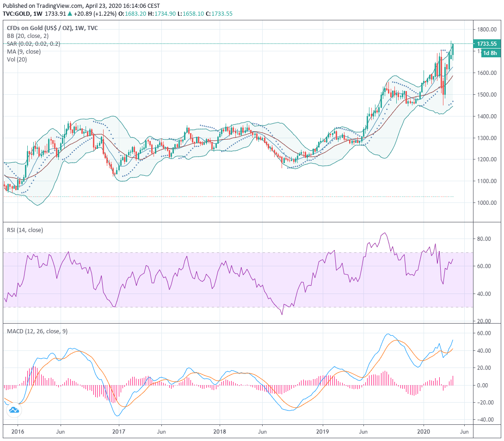The width and height of the screenshot is (504, 441).
Task: Select the SAR (0.02, 0.02, 0.2) indicator legend
Action: [33, 44]
